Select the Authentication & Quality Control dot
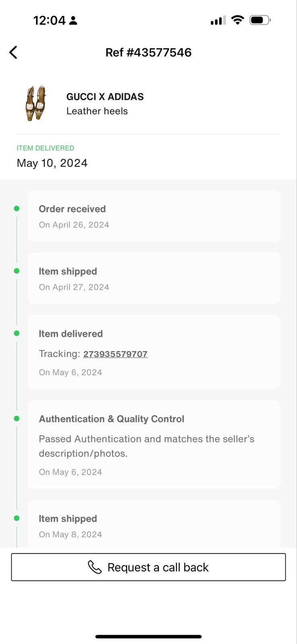This screenshot has width=297, height=644. [x=16, y=419]
